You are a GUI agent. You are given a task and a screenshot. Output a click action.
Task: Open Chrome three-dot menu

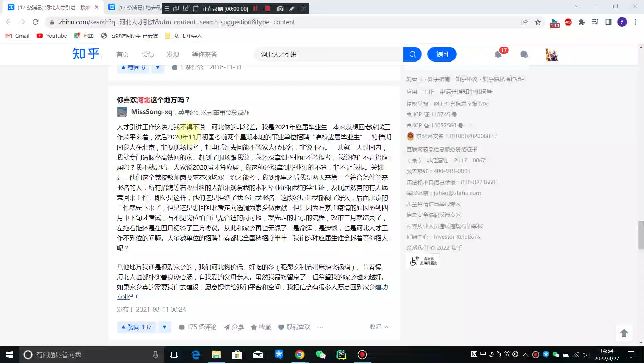[x=635, y=22]
